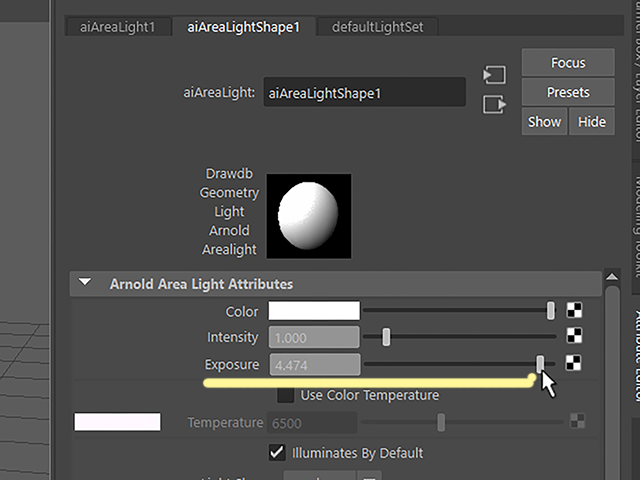Click the temperature color preview swatch
The width and height of the screenshot is (640, 480).
(x=117, y=422)
